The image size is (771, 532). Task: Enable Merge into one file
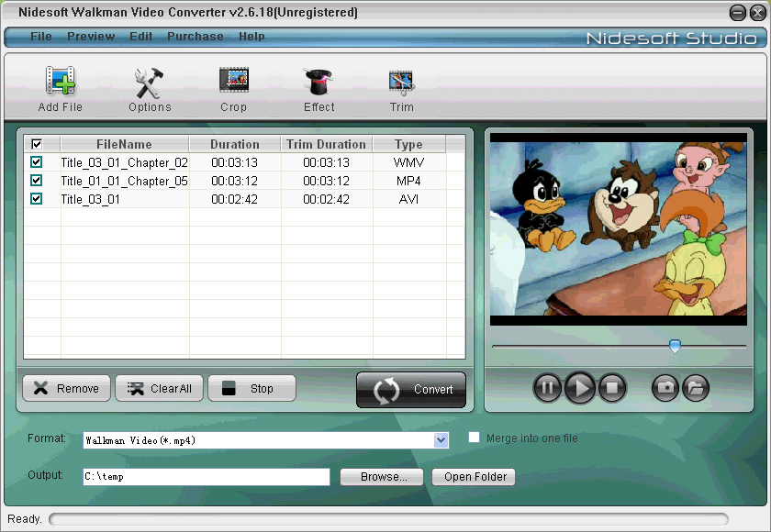[474, 438]
